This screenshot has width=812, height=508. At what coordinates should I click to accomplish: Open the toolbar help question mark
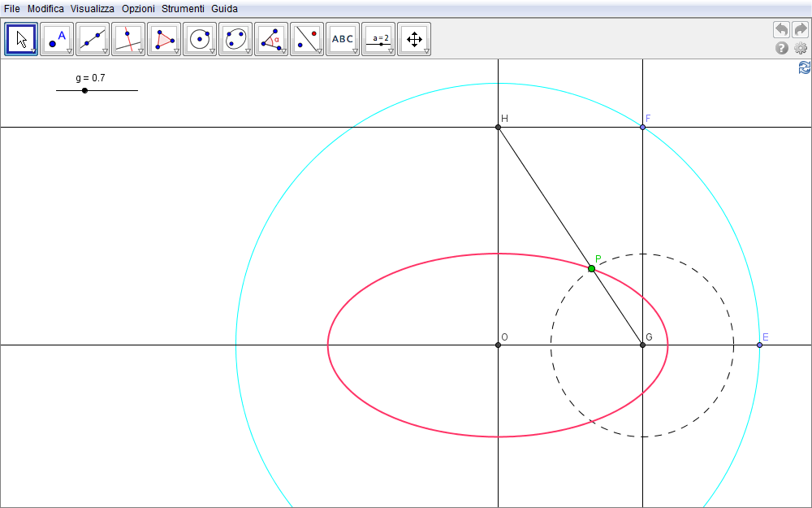click(x=781, y=48)
